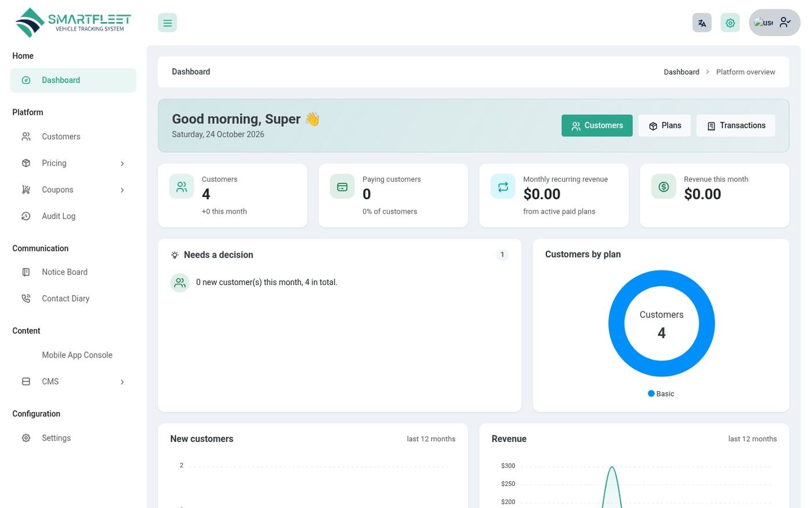Open the user profile avatar menu
The height and width of the screenshot is (508, 812).
click(774, 23)
